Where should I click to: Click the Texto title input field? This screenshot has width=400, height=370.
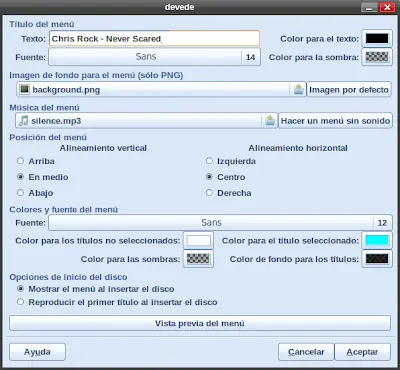(154, 38)
